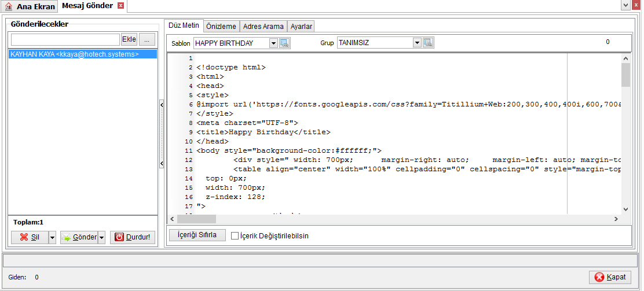
Task: Click the vertical scrollbar thumb in editor
Action: coord(625,74)
